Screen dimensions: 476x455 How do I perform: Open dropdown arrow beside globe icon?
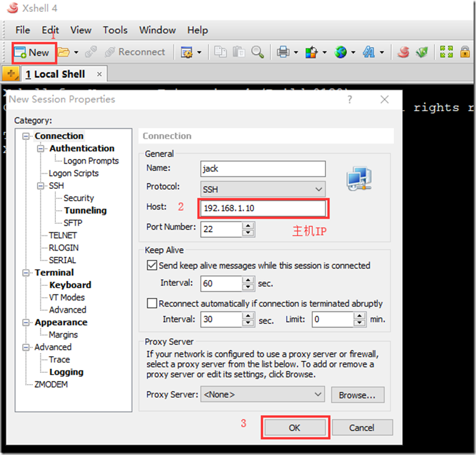click(x=353, y=52)
